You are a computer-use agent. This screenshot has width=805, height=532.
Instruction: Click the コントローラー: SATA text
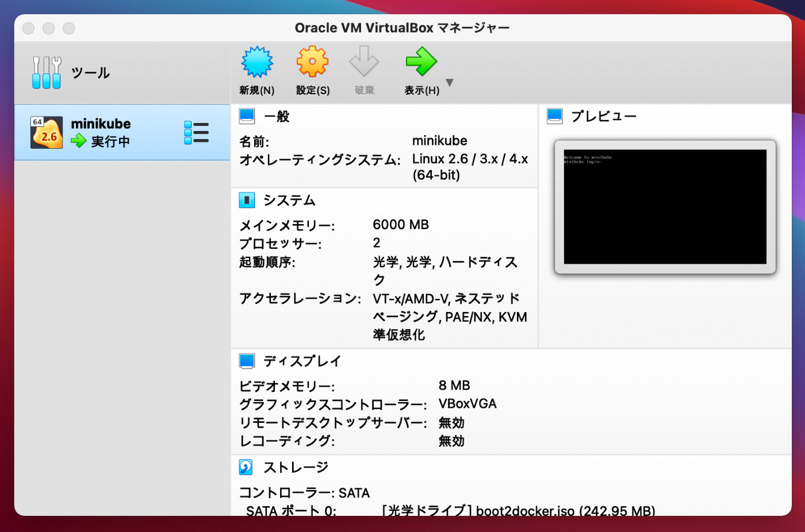(x=304, y=493)
